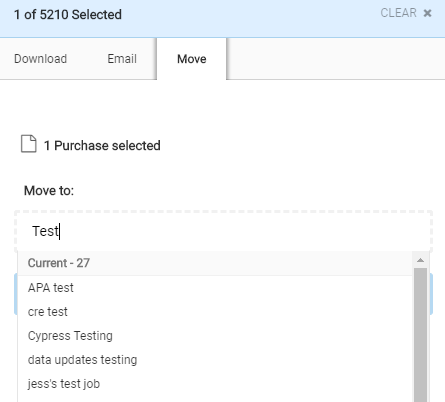The height and width of the screenshot is (402, 445).
Task: Select jess's test job entry
Action: point(215,384)
